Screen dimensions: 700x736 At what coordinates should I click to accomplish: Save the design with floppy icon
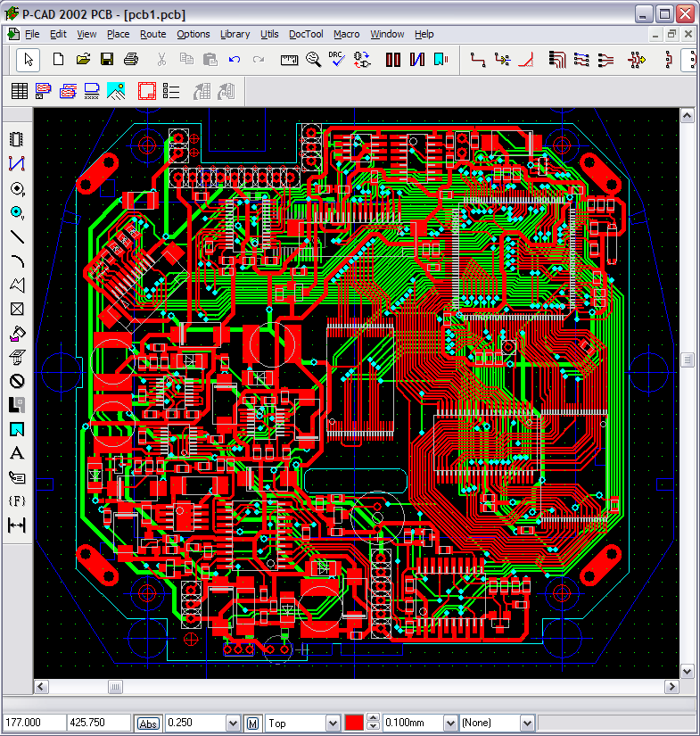click(107, 60)
